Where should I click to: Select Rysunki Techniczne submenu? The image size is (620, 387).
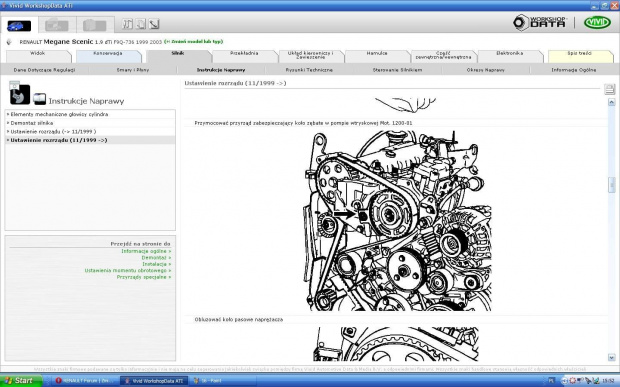point(309,70)
